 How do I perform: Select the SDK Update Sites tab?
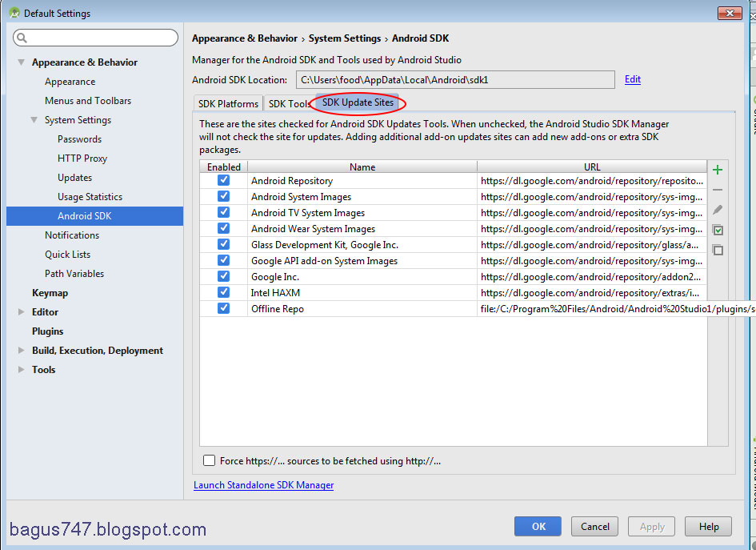tap(358, 102)
